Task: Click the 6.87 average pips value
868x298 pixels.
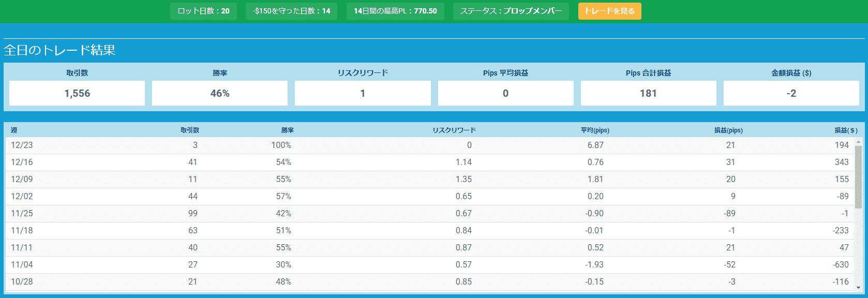Action: (x=595, y=145)
